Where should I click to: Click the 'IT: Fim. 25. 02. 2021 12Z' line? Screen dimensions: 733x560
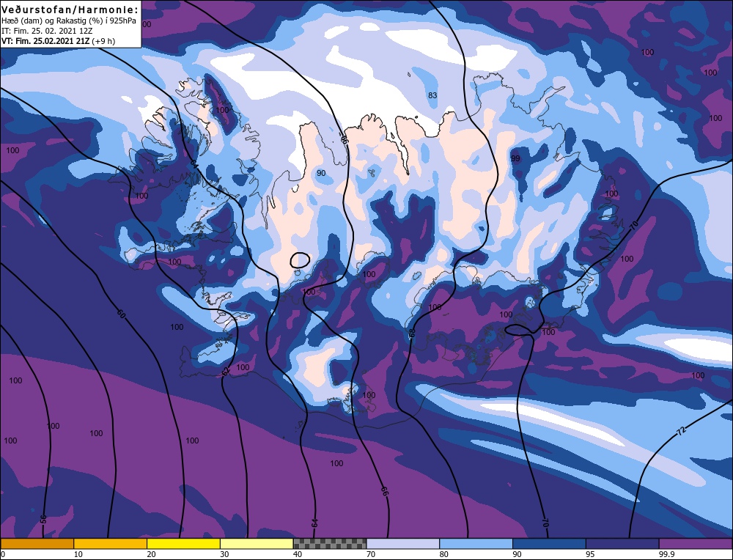[47, 31]
